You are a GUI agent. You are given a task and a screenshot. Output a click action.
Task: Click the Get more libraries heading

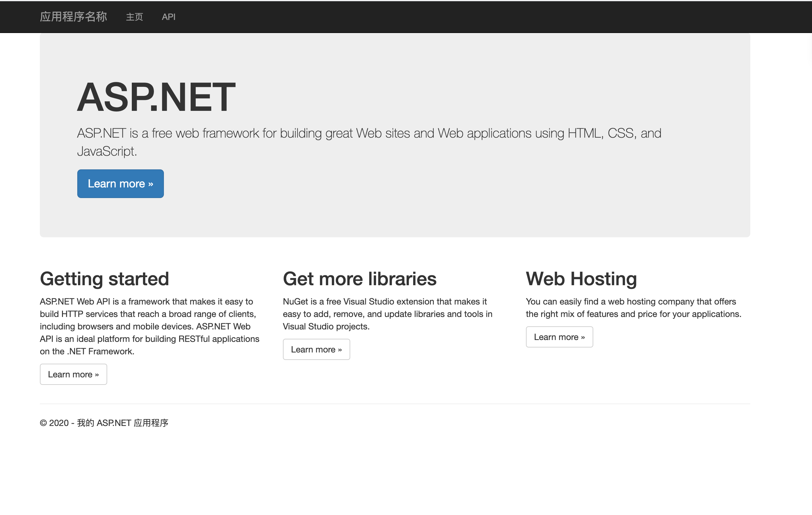[360, 279]
